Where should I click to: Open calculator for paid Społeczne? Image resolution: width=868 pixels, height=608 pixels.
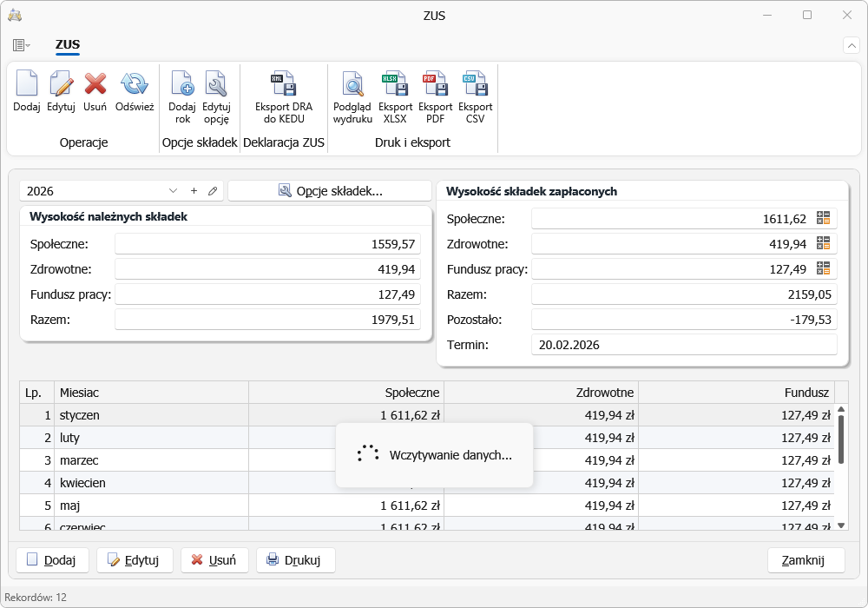click(x=823, y=218)
